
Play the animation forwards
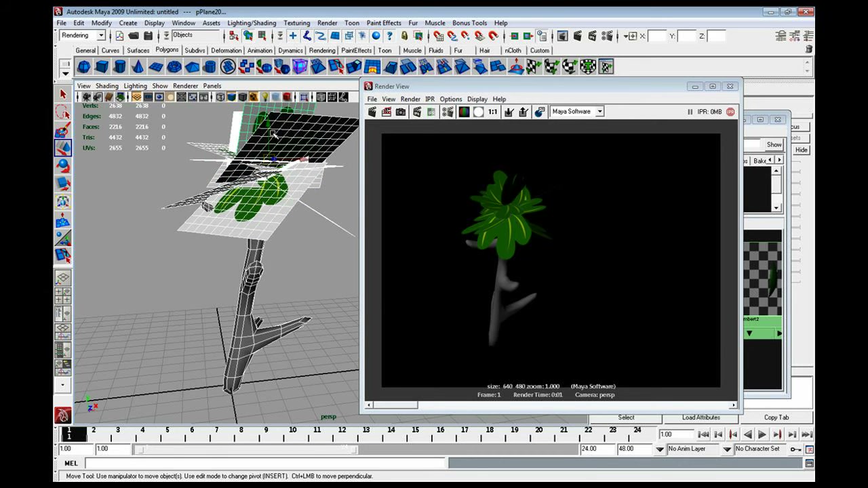click(x=762, y=434)
